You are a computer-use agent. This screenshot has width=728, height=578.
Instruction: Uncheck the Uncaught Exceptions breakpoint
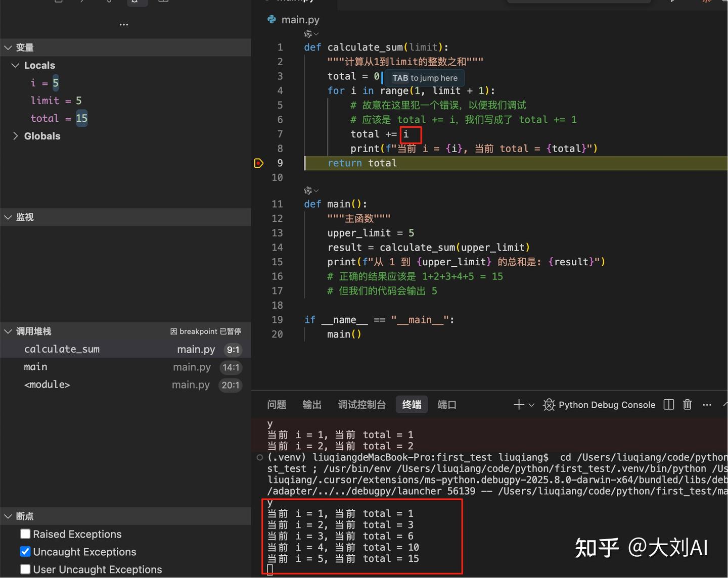pos(25,551)
